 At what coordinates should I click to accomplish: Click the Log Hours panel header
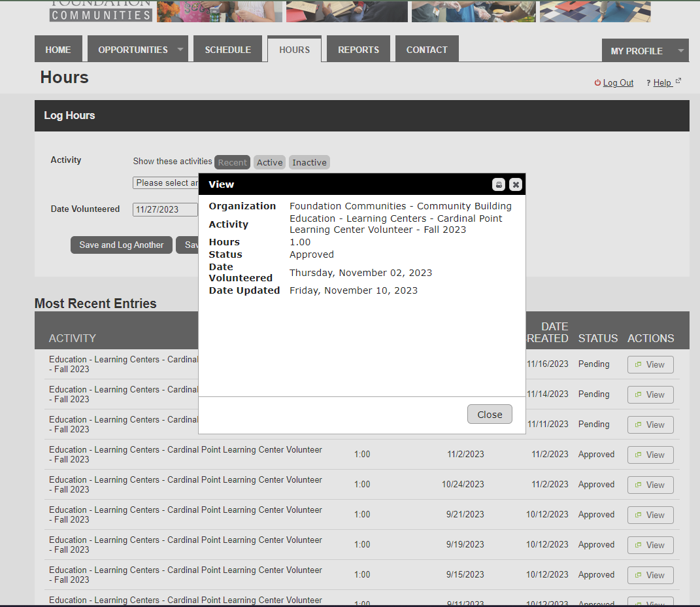coord(362,116)
